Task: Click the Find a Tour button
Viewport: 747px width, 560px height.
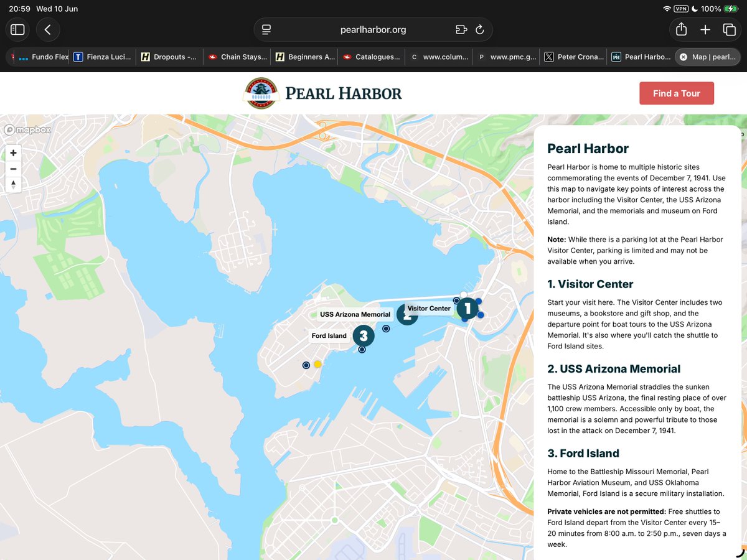Action: coord(677,93)
